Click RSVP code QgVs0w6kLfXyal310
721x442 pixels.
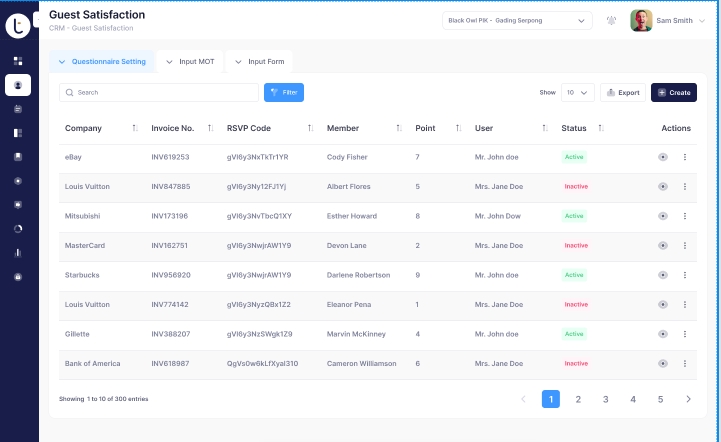pos(262,363)
